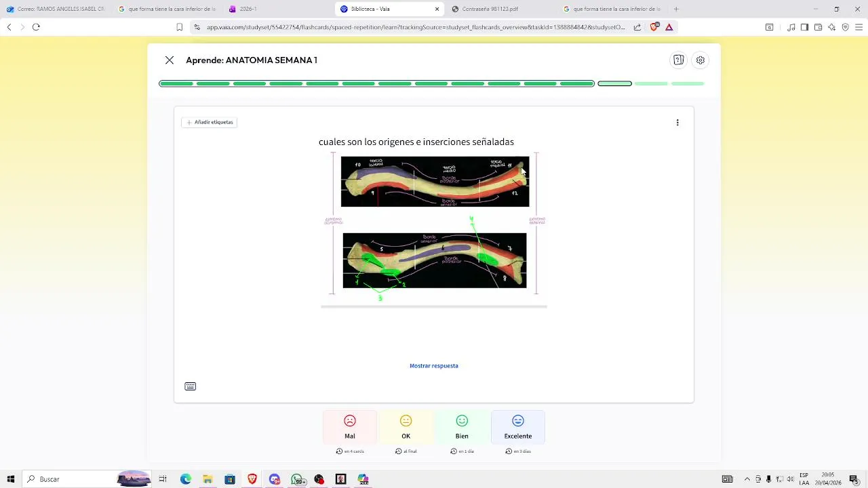Open the flashcard help icon
This screenshot has width=868, height=488.
click(x=678, y=60)
